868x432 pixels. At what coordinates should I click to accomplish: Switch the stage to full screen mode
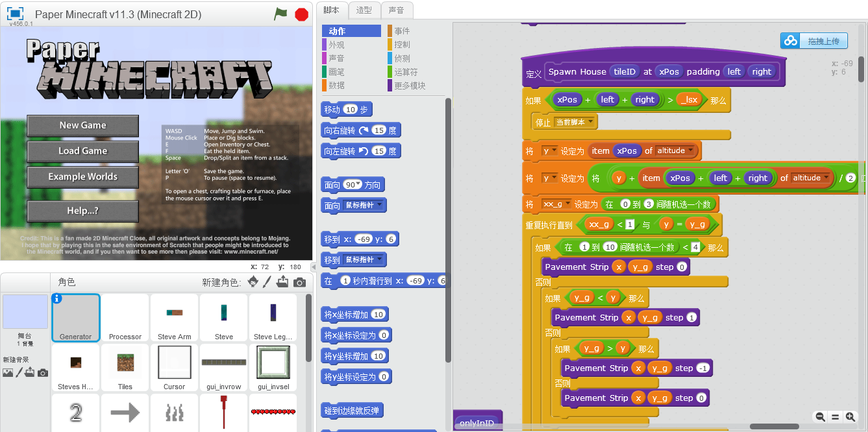click(x=16, y=14)
